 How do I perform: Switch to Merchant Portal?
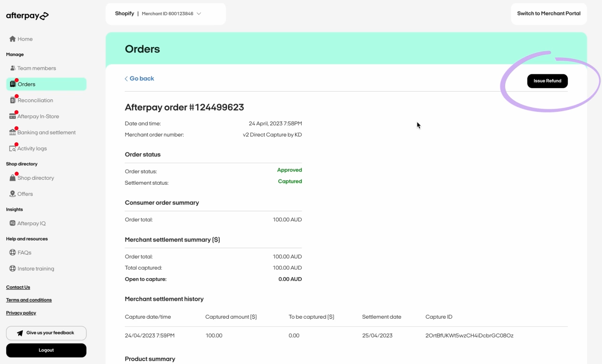coord(548,13)
